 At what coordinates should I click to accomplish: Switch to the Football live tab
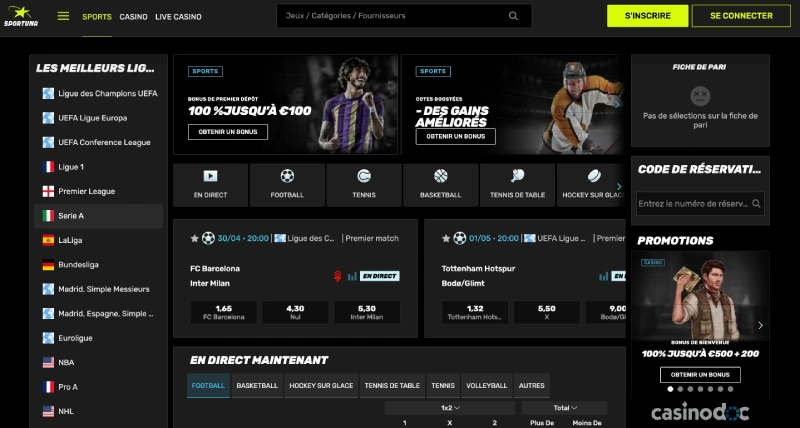pyautogui.click(x=208, y=386)
